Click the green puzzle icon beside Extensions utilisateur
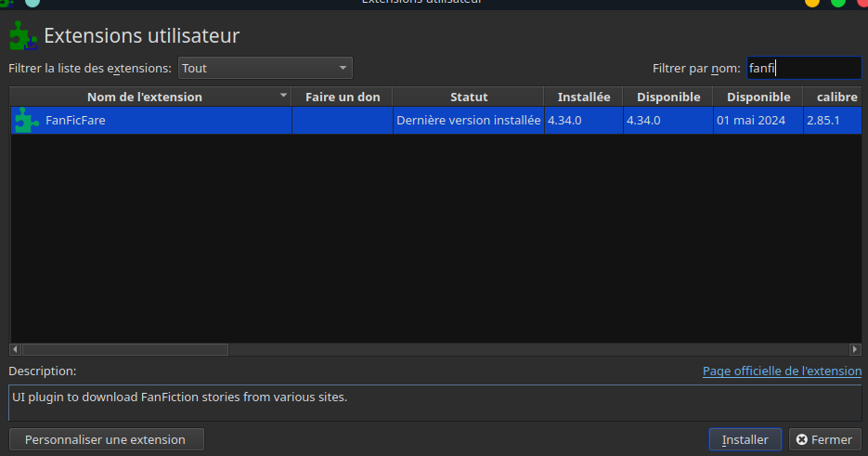 pos(23,35)
